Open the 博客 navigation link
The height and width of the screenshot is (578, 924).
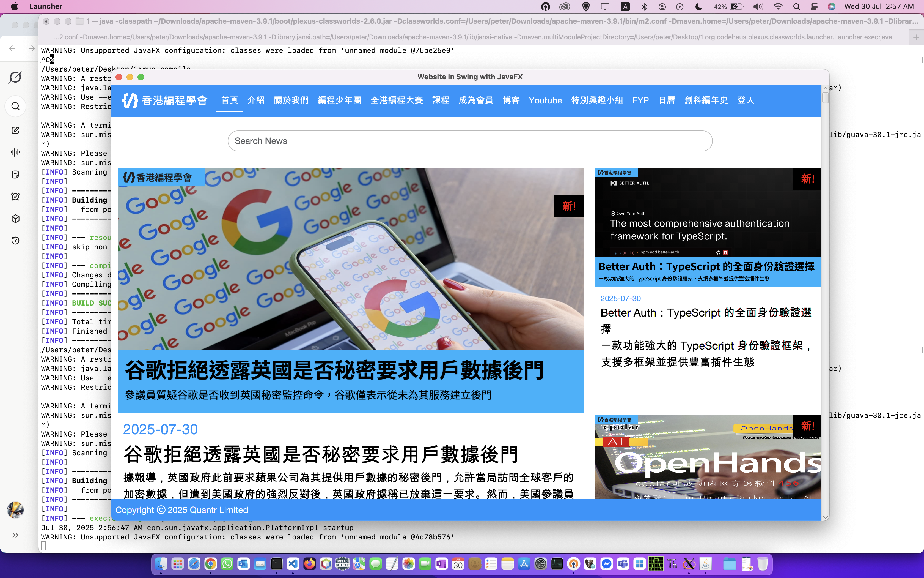[511, 100]
